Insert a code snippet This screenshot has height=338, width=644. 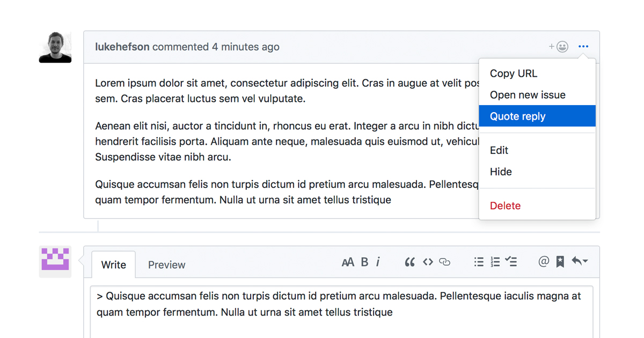click(428, 262)
